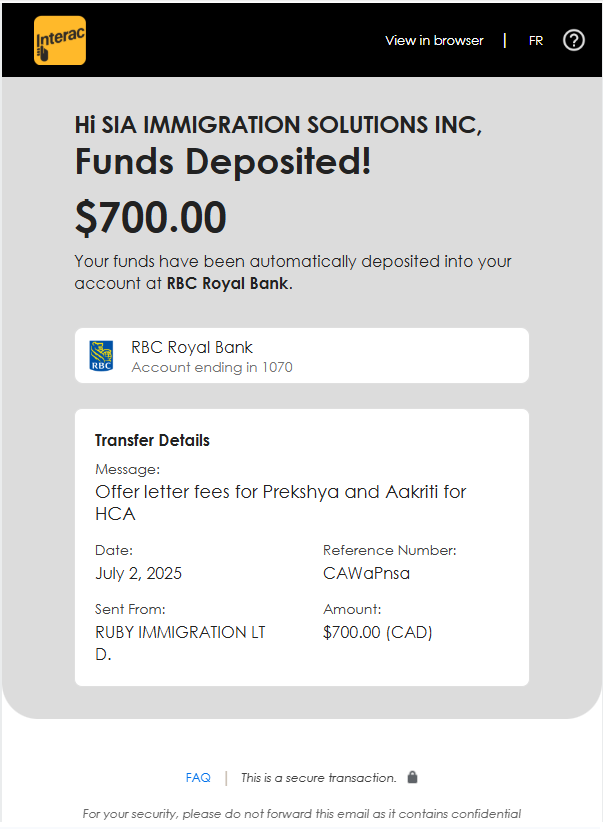This screenshot has height=829, width=603.
Task: Click the RBC Royal Bank shield logo
Action: 102,356
